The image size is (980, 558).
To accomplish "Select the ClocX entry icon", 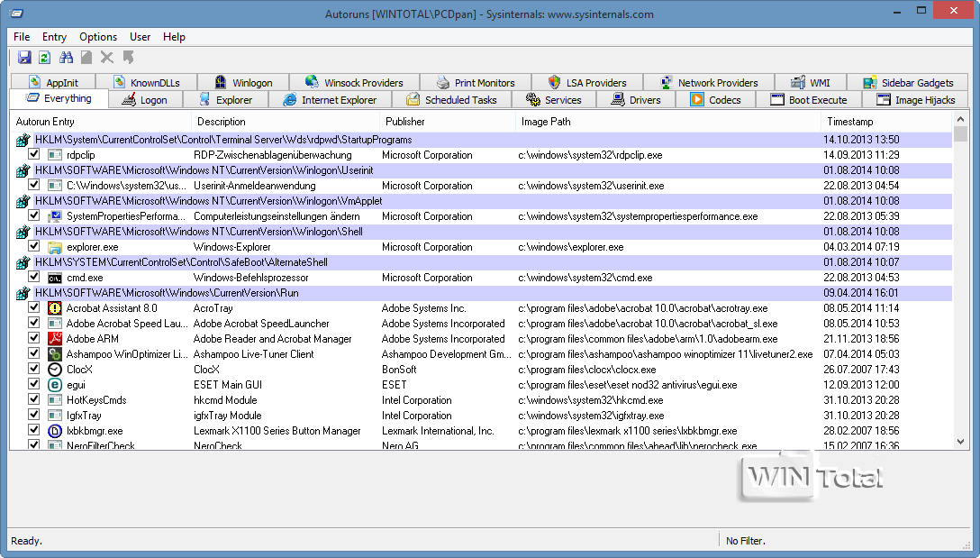I will [55, 370].
